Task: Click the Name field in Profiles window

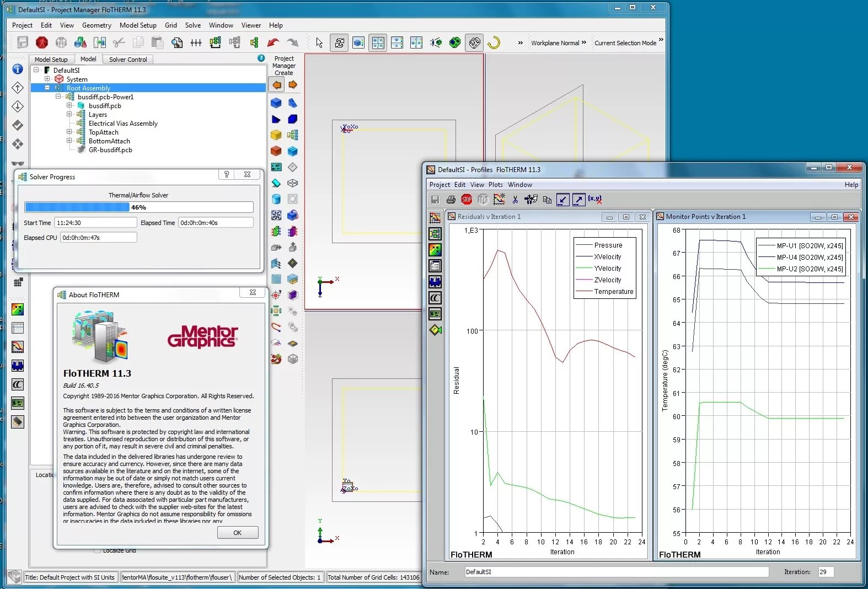Action: (617, 572)
